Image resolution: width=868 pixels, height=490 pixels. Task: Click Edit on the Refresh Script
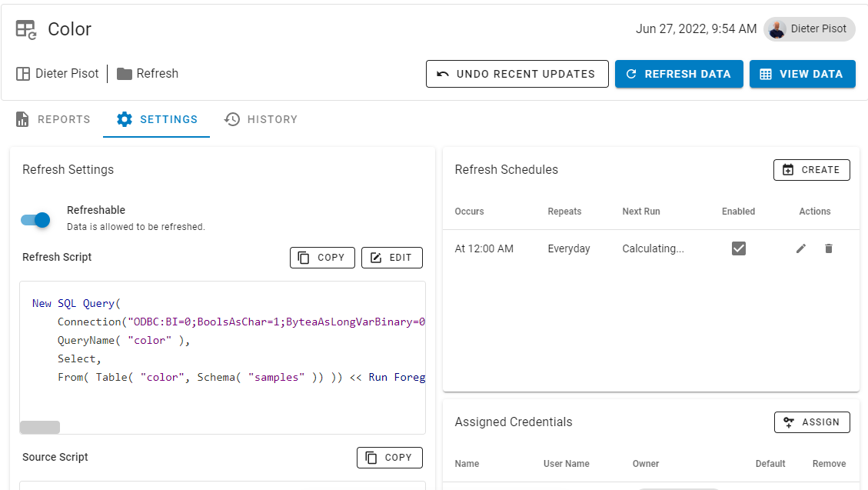click(x=392, y=257)
